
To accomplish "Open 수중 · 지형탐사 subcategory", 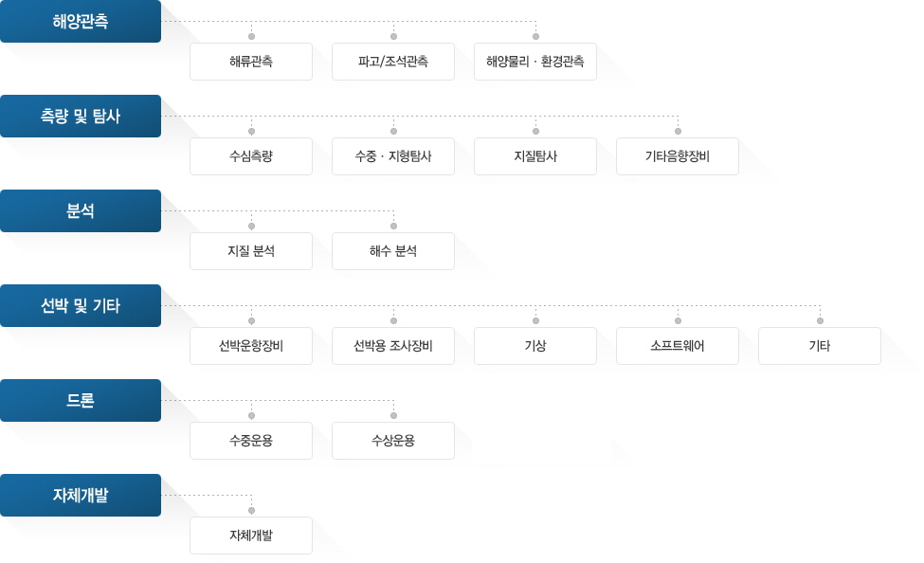I will pyautogui.click(x=393, y=156).
